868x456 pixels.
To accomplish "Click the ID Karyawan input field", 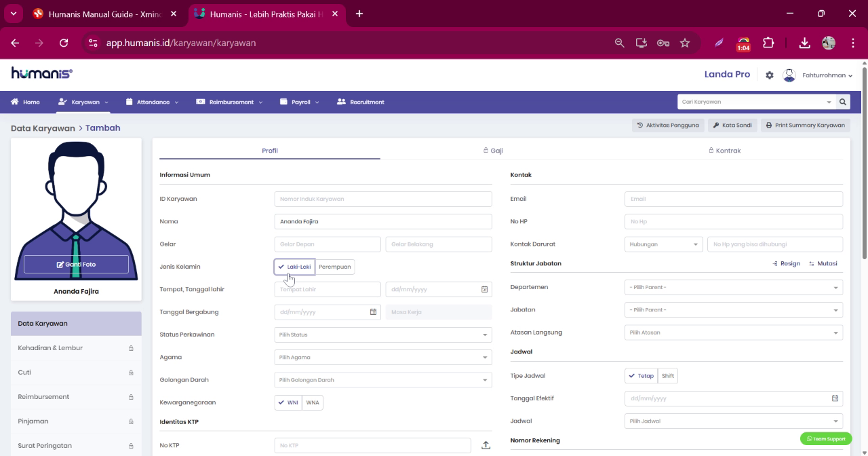I will 383,199.
